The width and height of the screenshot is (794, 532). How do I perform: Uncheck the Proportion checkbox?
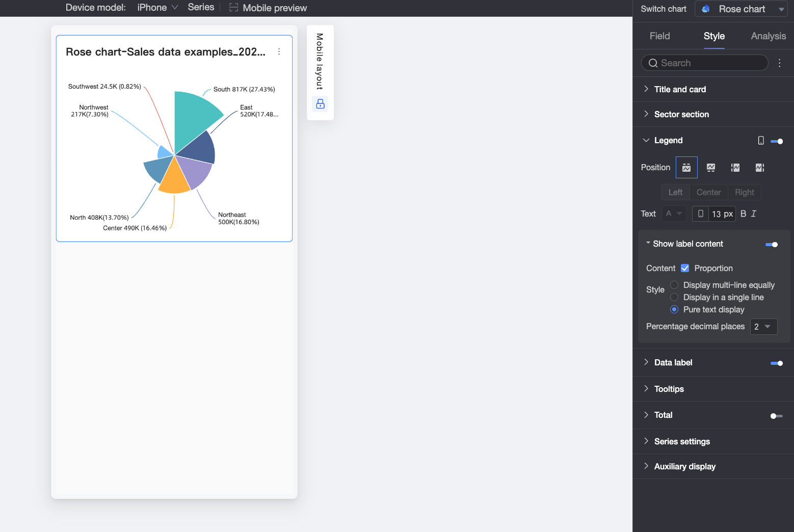685,268
